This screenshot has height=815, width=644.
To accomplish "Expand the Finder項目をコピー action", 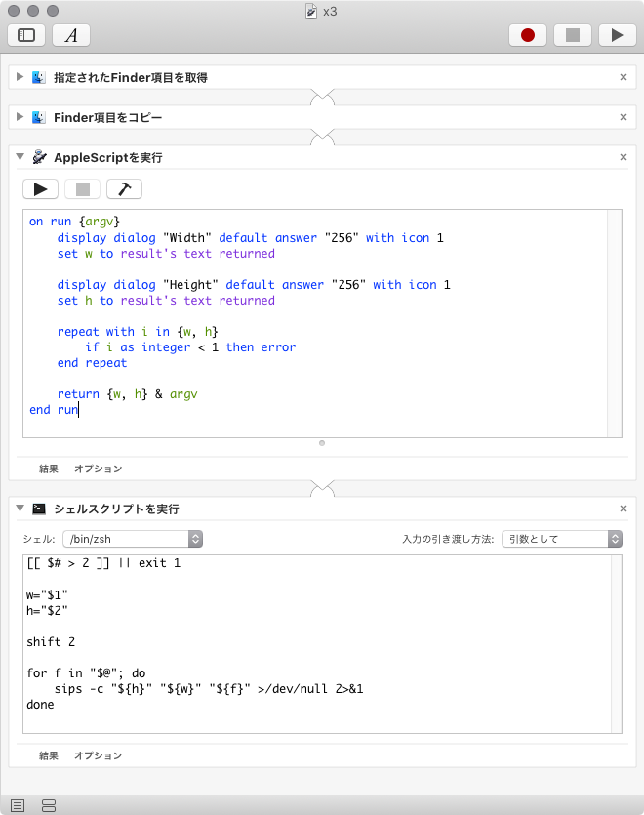I will point(20,117).
